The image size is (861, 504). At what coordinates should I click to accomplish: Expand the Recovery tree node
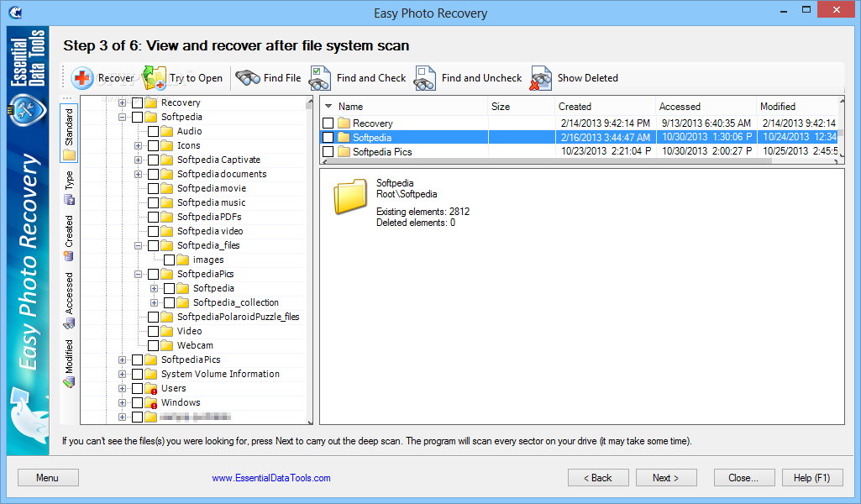(x=123, y=102)
